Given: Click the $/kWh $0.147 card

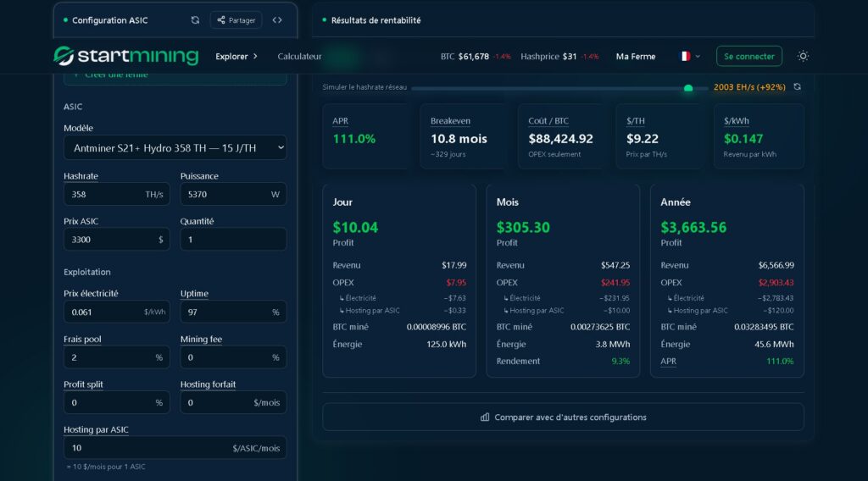Looking at the screenshot, I should pos(759,136).
